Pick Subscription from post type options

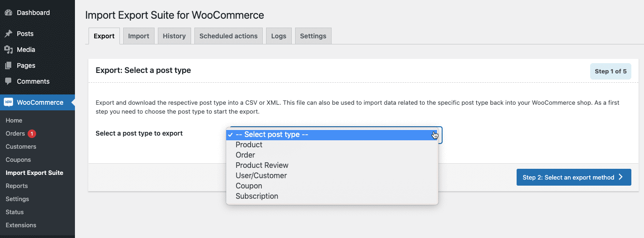click(257, 196)
